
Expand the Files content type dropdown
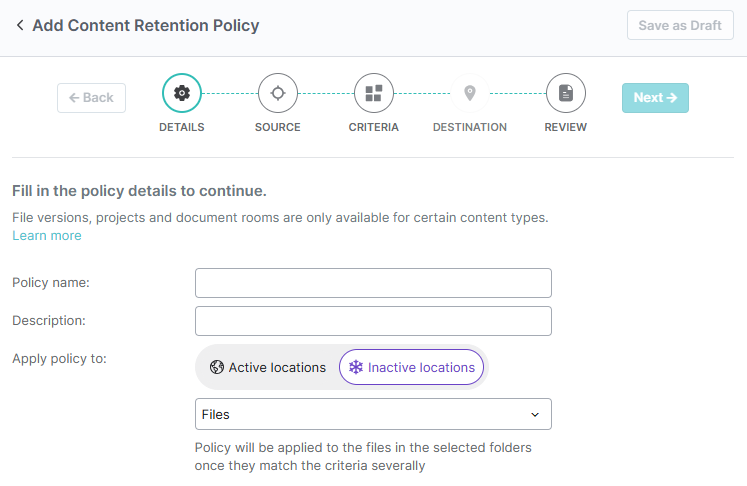(x=374, y=414)
